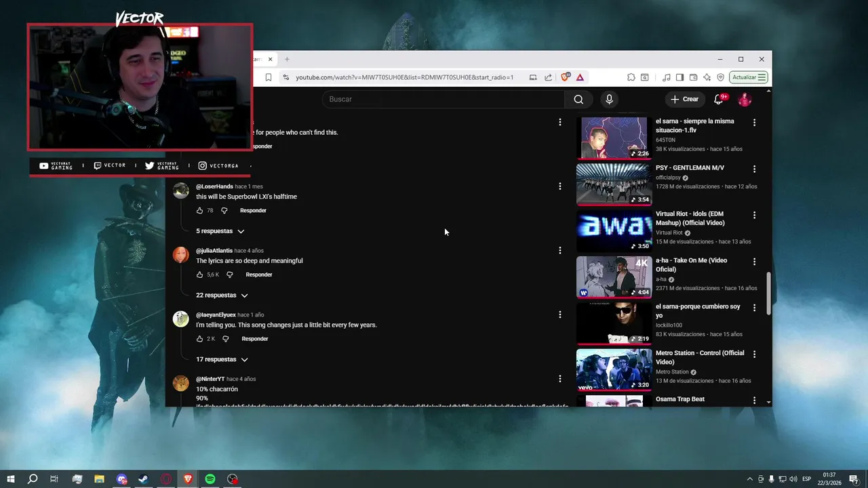Open Steam from the taskbar

pos(144,479)
